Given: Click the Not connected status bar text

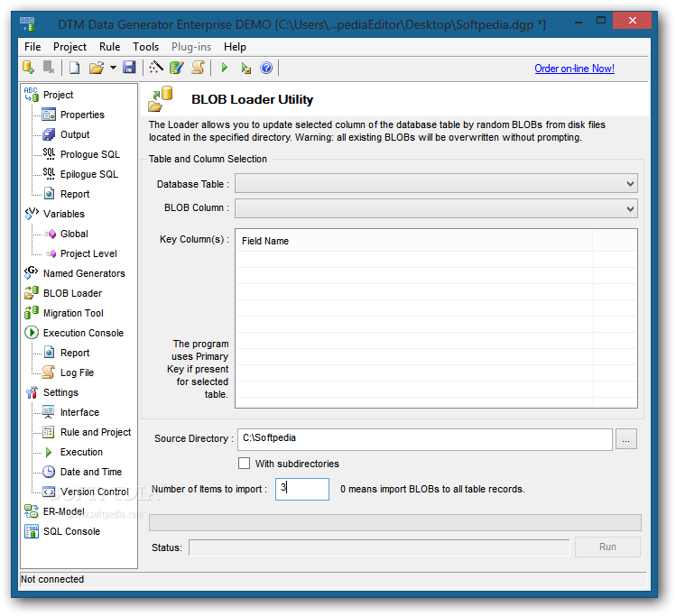Looking at the screenshot, I should click(x=52, y=579).
